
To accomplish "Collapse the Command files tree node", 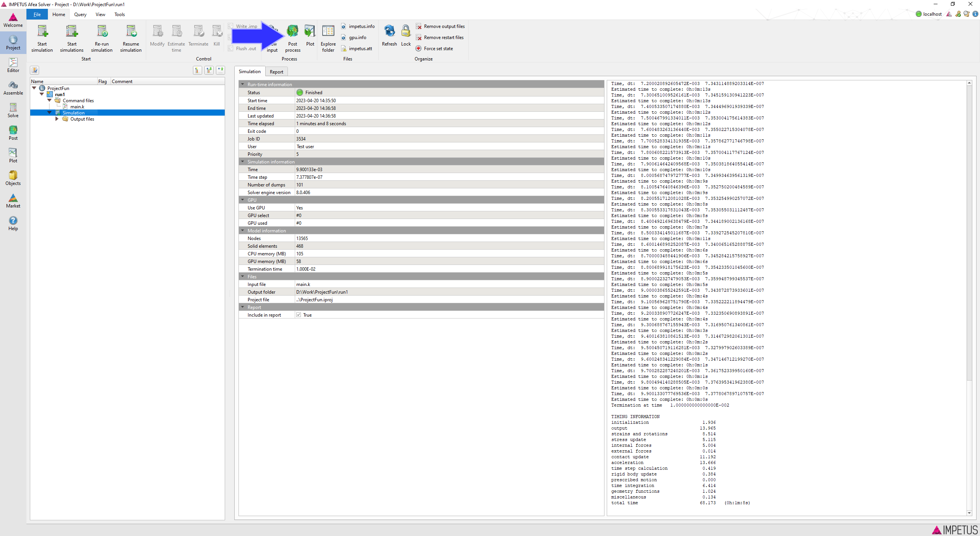I will [49, 100].
